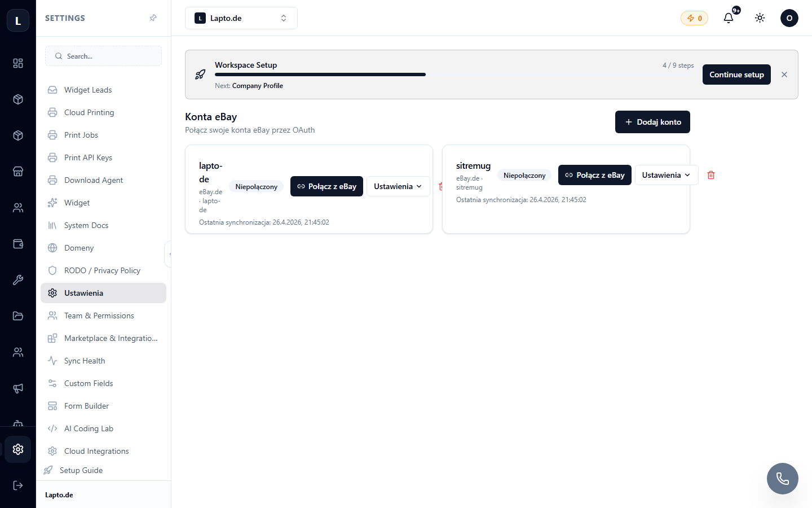Open the wrench tools icon in left rail
The image size is (812, 508).
coord(18,280)
